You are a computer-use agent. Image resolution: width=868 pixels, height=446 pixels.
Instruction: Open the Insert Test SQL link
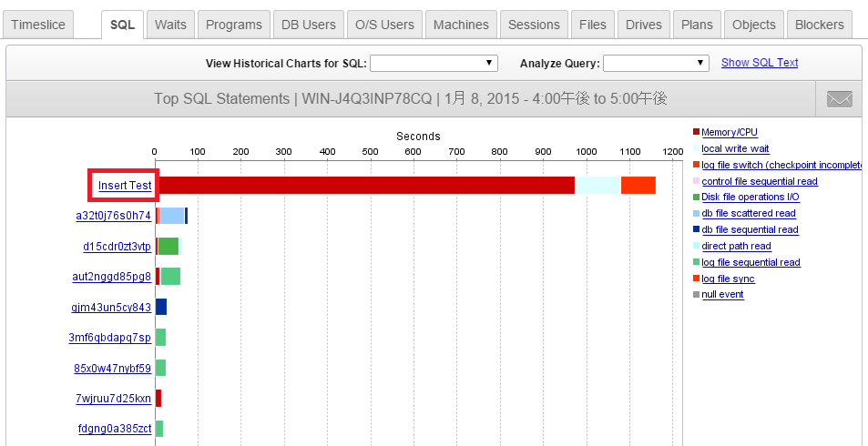125,186
